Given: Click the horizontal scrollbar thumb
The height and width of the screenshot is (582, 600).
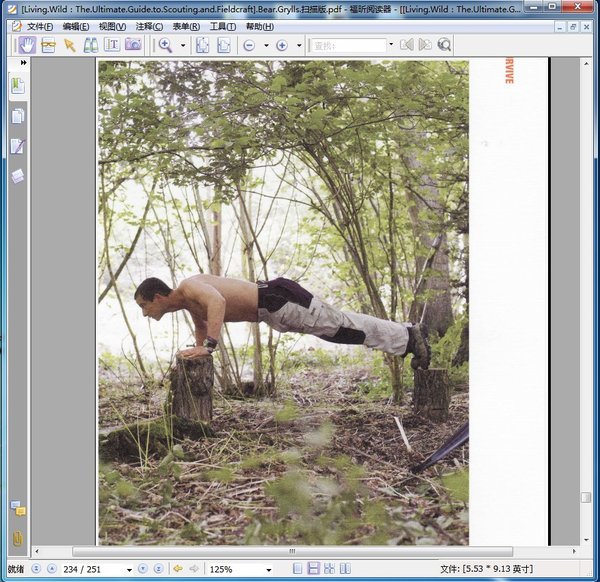Looking at the screenshot, I should (x=293, y=551).
